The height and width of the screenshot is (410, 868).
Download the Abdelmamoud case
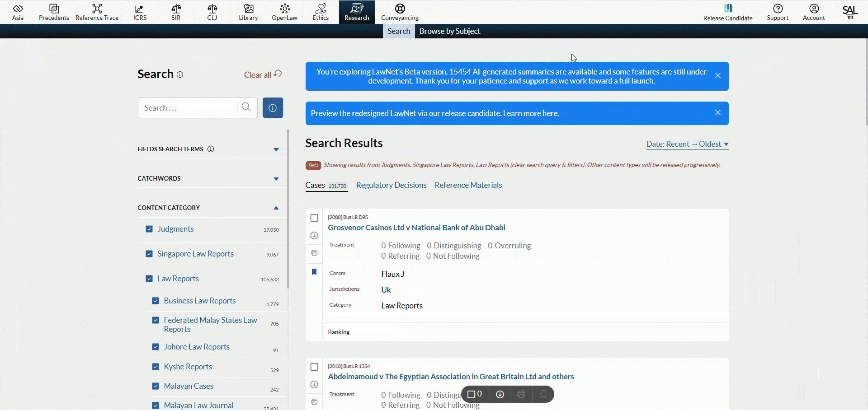pos(314,384)
